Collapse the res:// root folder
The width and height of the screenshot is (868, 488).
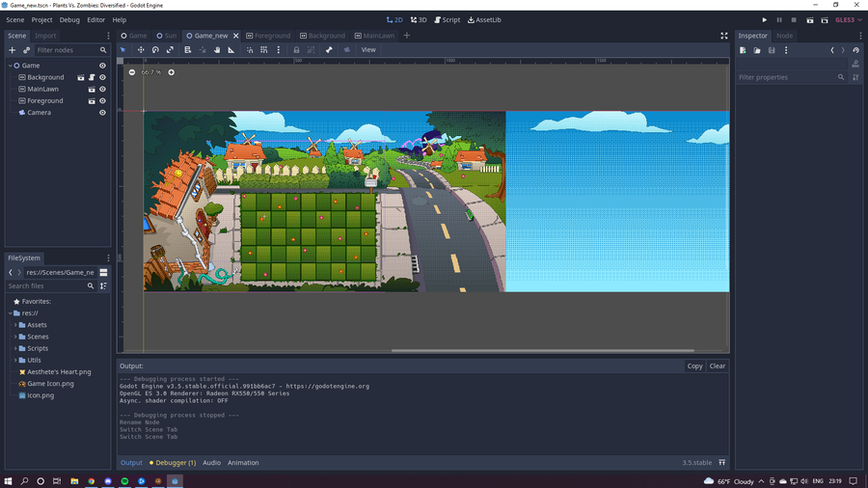(x=10, y=313)
